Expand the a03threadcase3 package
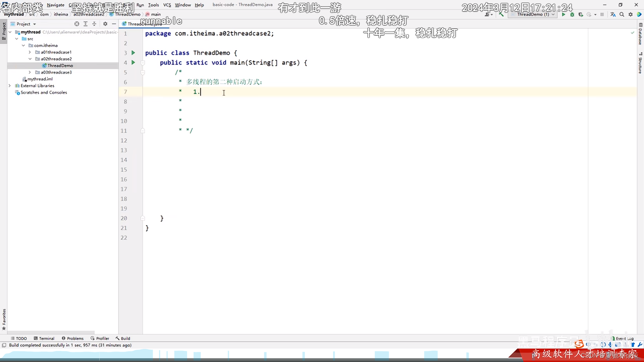 (x=30, y=72)
